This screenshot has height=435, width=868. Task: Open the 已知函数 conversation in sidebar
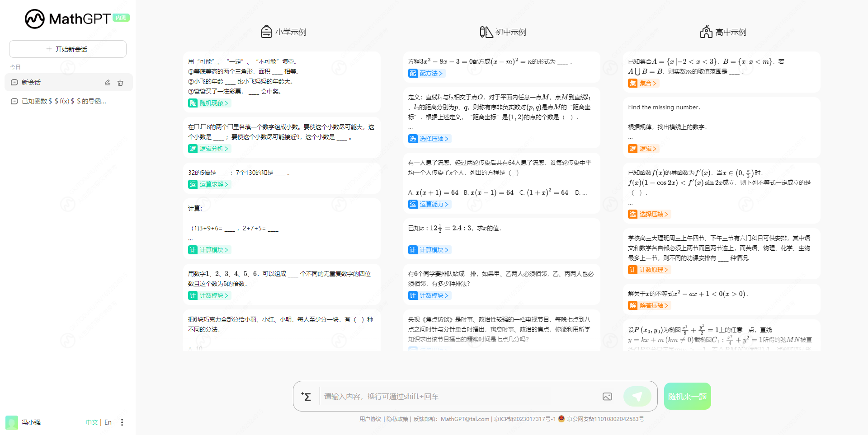pos(63,101)
